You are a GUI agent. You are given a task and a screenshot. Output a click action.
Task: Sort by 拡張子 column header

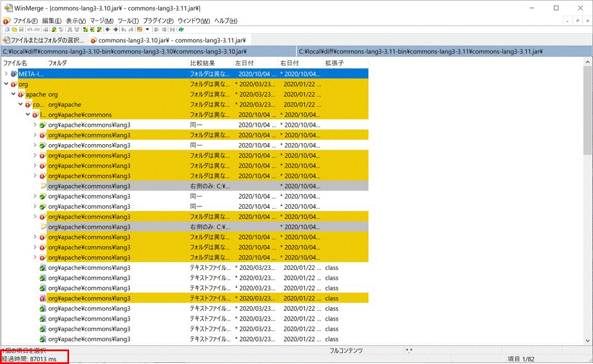(346, 63)
